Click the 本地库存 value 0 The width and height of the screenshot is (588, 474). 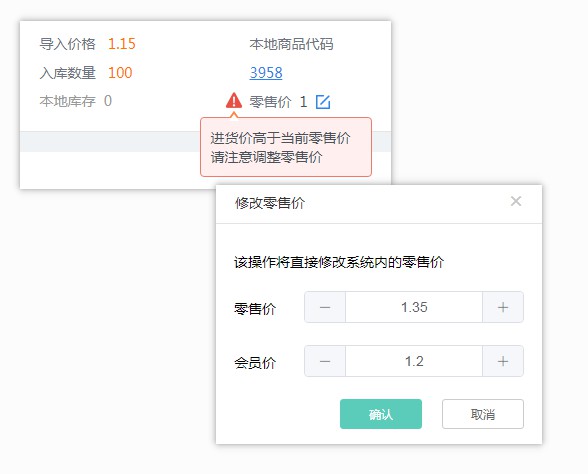(108, 101)
